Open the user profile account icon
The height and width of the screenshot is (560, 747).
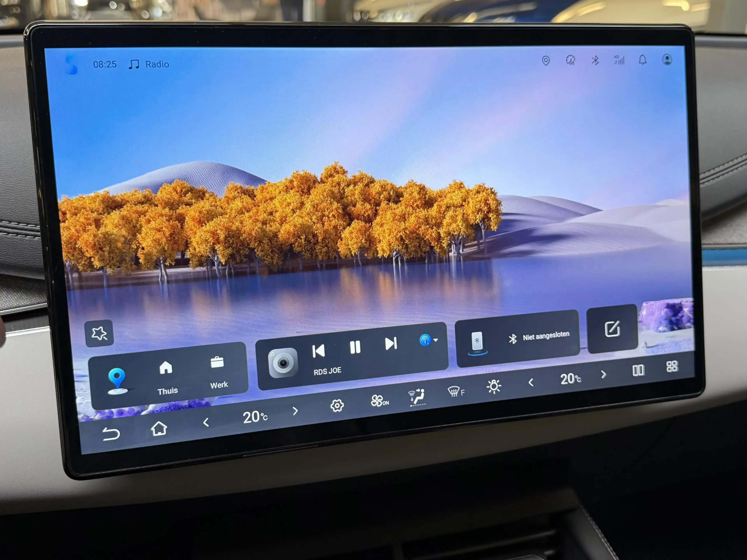tap(667, 59)
